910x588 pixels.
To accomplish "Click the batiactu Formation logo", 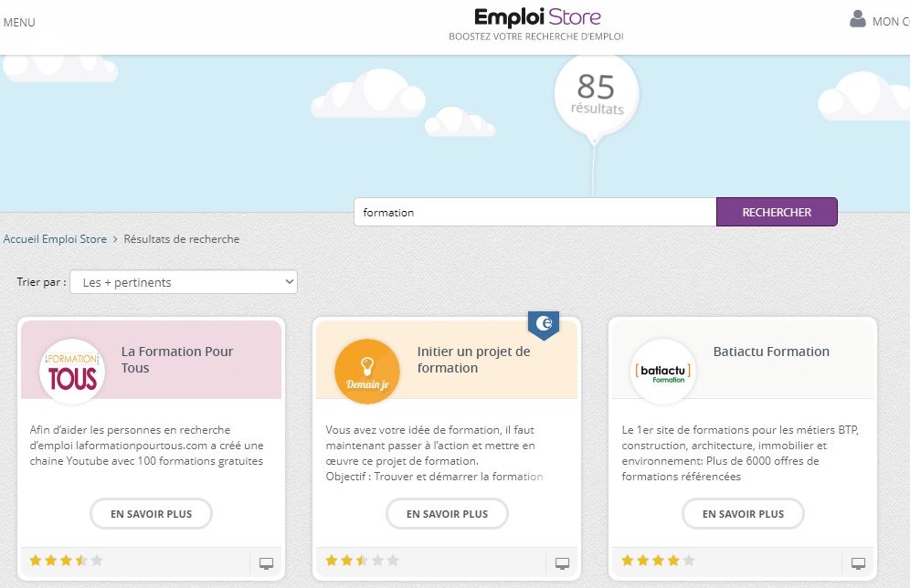I will (x=663, y=371).
